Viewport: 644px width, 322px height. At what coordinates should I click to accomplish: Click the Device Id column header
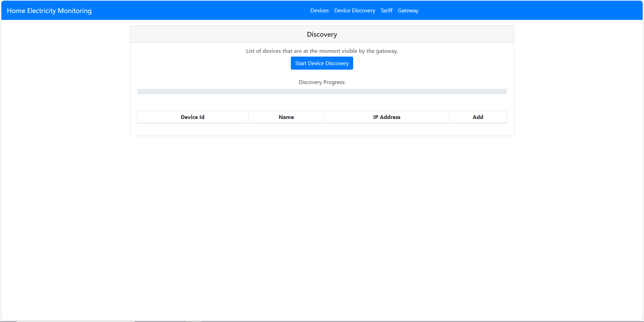[192, 117]
